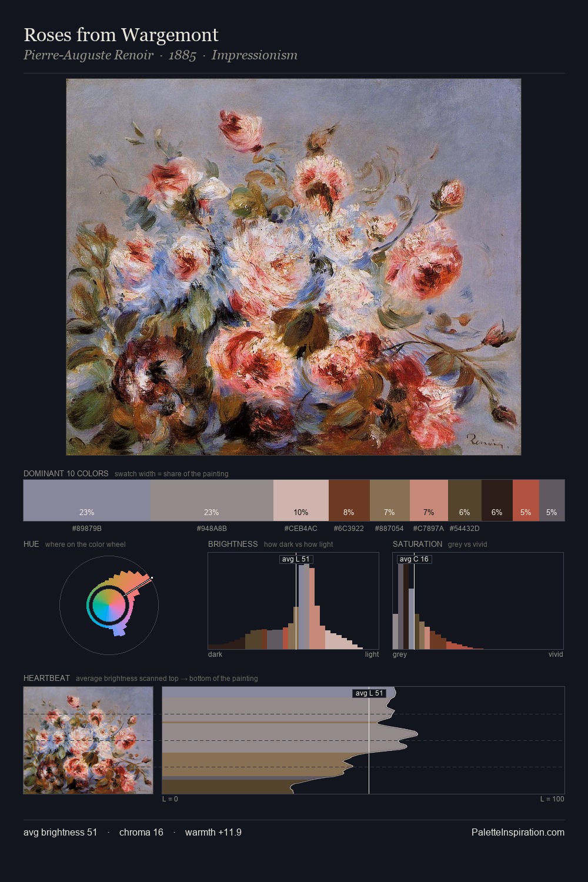Click the 'HEARTBEAT' section heading
Image resolution: width=588 pixels, height=882 pixels.
pos(46,678)
